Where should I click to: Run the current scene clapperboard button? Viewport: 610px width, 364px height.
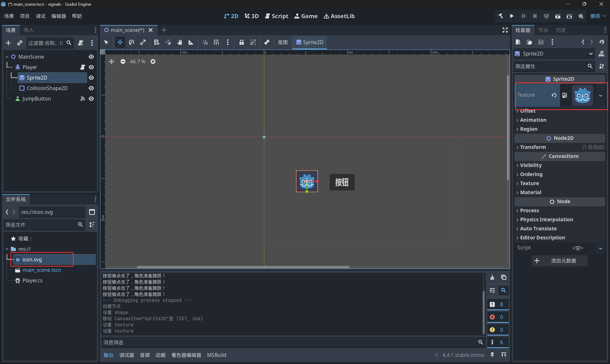[558, 16]
